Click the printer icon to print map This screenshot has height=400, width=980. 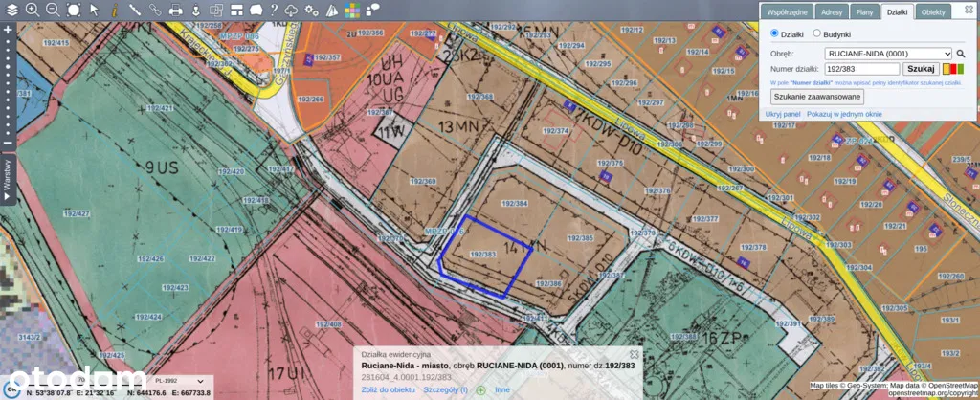(176, 10)
